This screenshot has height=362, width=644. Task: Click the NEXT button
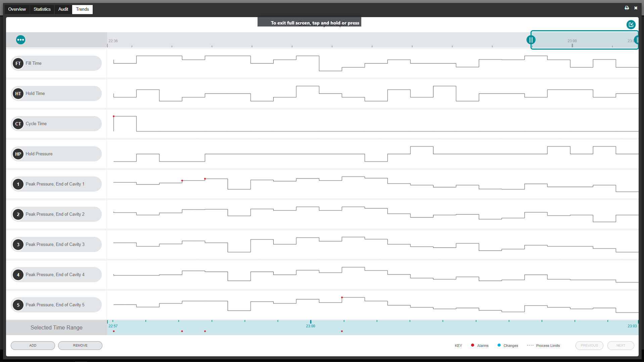pyautogui.click(x=621, y=346)
